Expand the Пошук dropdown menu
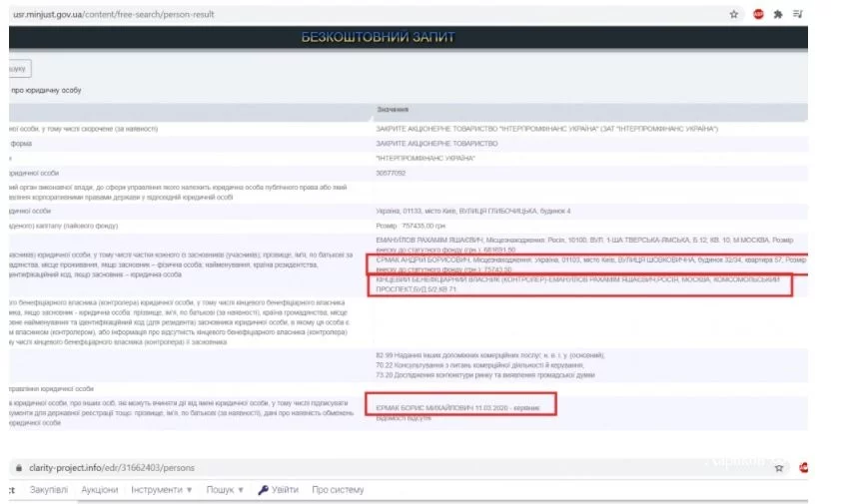The width and height of the screenshot is (846, 504). click(225, 489)
